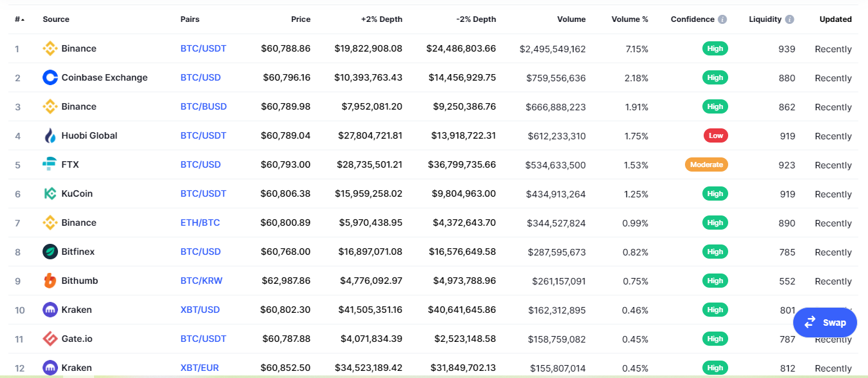868x378 pixels.
Task: Click the Gate.io logo icon
Action: tap(50, 339)
